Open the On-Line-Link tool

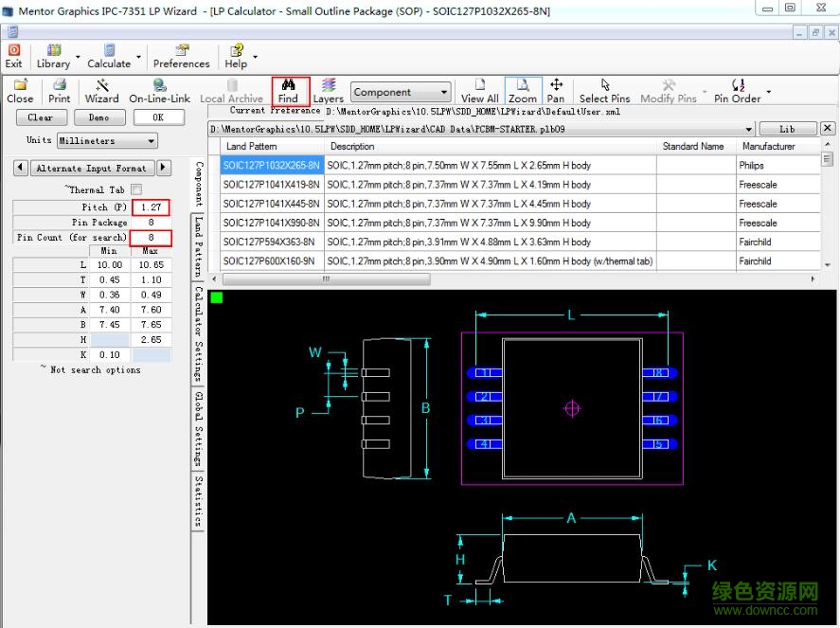(x=159, y=91)
